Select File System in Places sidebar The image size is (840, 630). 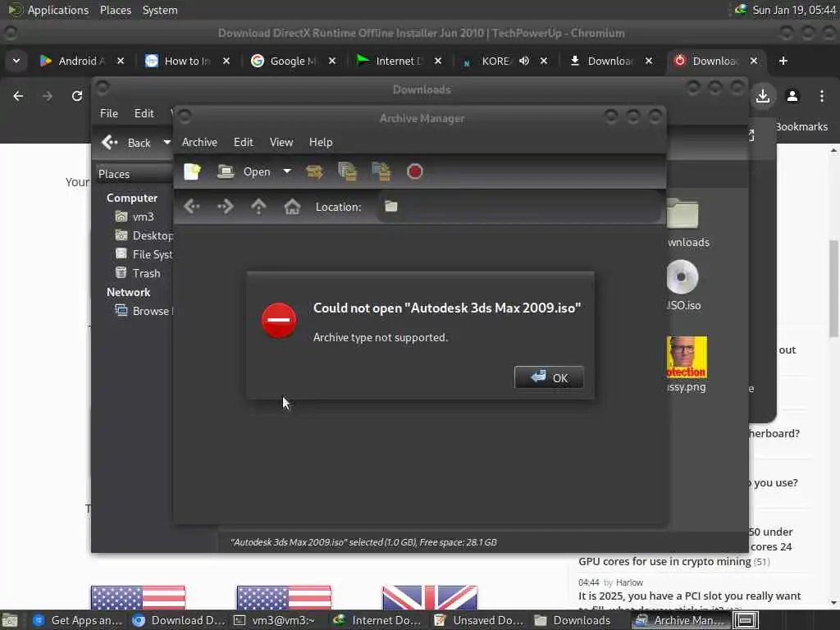[144, 254]
